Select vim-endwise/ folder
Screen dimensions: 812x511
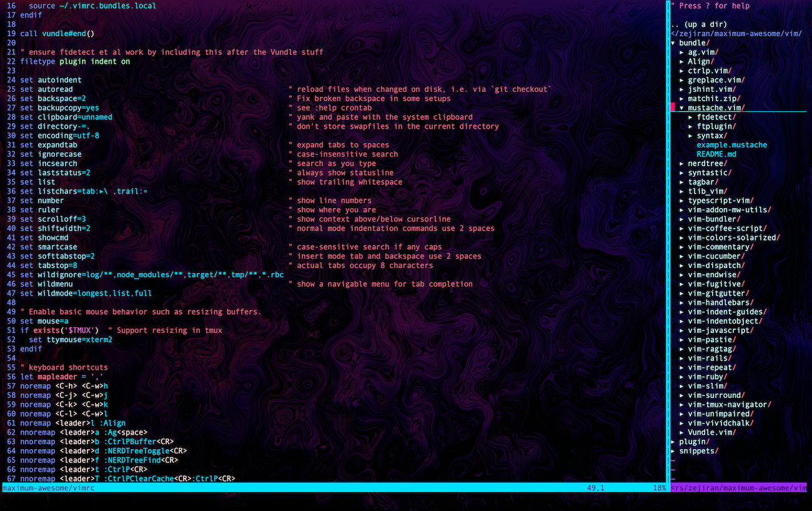point(714,275)
